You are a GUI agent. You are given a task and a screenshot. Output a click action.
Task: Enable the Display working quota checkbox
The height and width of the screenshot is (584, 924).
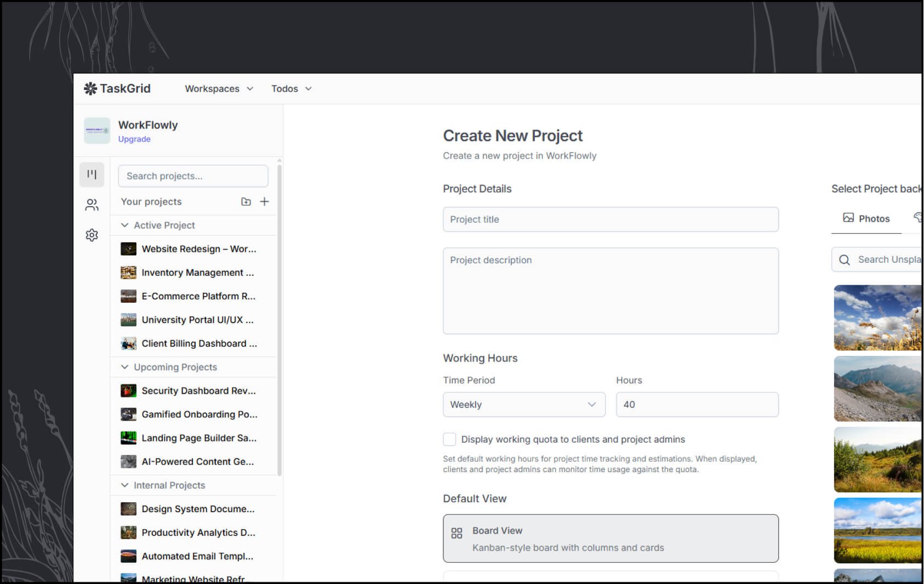[x=449, y=439]
